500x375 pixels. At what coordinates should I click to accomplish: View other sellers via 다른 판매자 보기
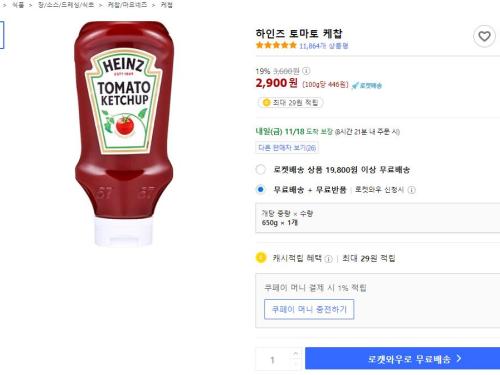(x=287, y=147)
